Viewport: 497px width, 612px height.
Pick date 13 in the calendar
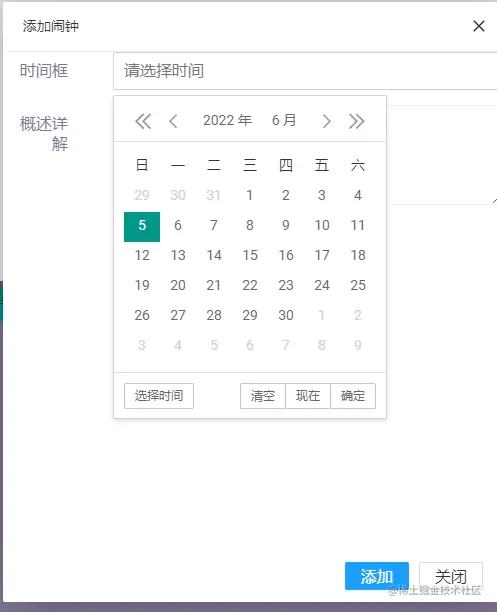click(x=178, y=255)
